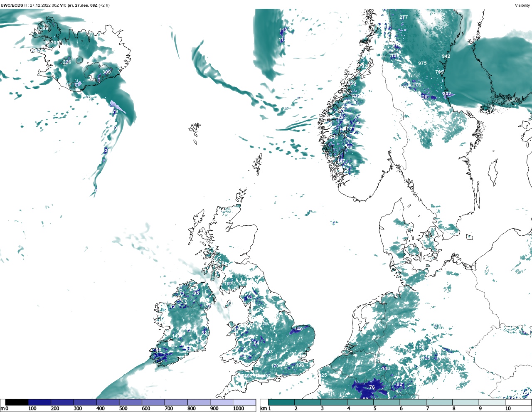Click the visibility value 705 over Iceland
532x412 pixels.
point(55,43)
